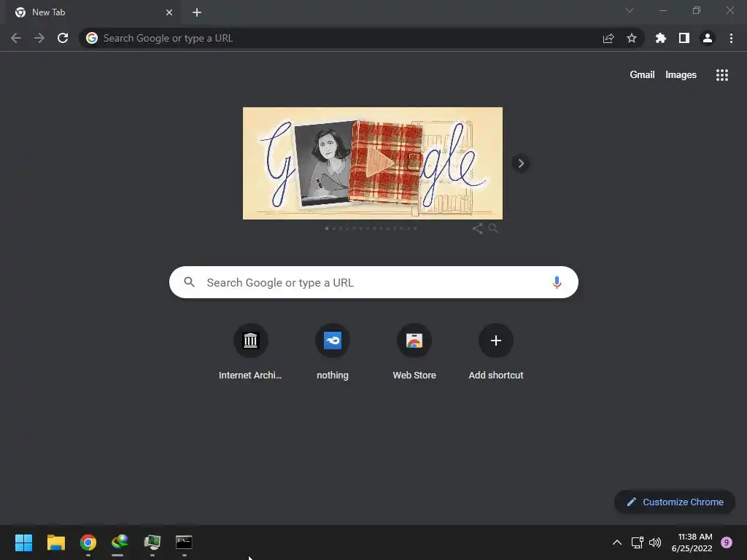747x560 pixels.
Task: Focus the center Google search box
Action: (374, 282)
